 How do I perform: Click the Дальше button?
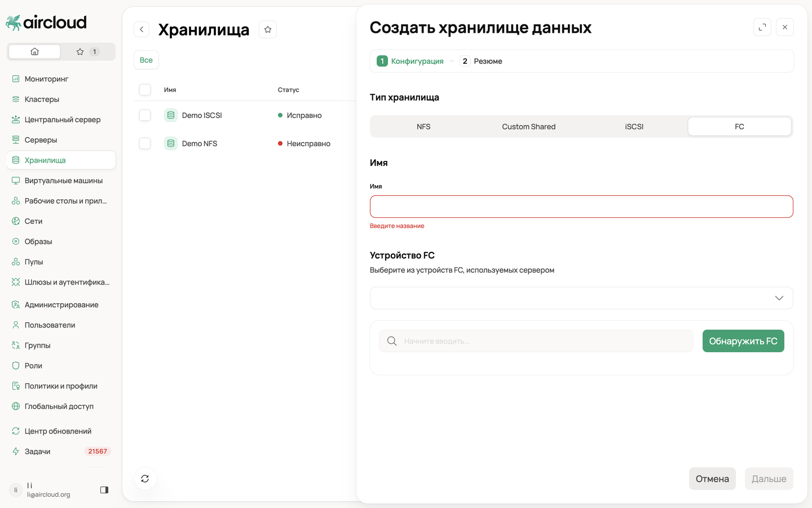pyautogui.click(x=769, y=479)
